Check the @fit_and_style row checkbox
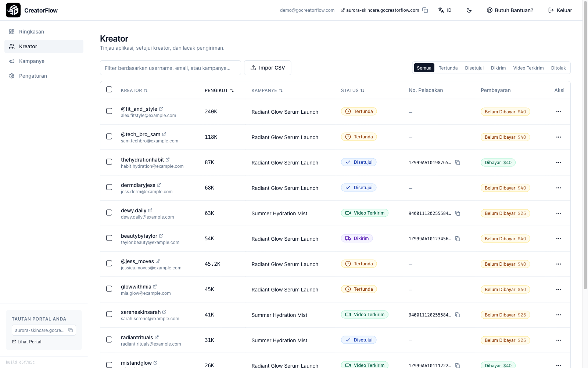588x368 pixels. 109,111
